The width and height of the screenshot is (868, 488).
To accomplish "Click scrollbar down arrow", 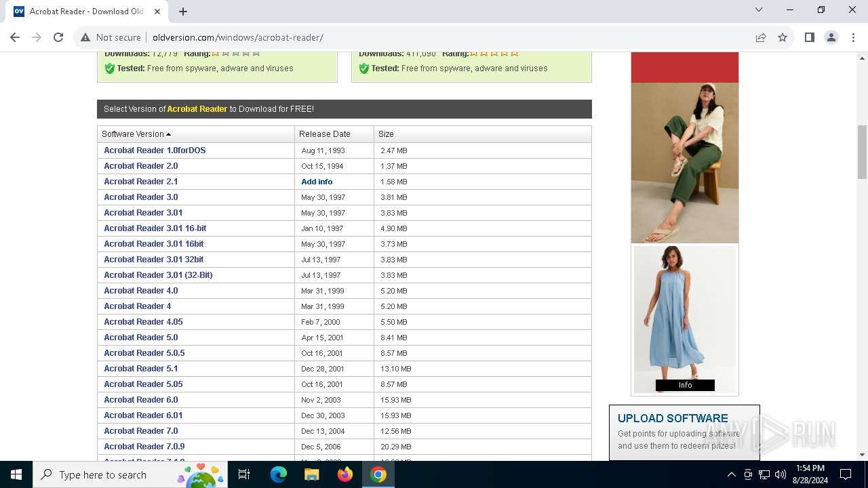I will tap(863, 455).
